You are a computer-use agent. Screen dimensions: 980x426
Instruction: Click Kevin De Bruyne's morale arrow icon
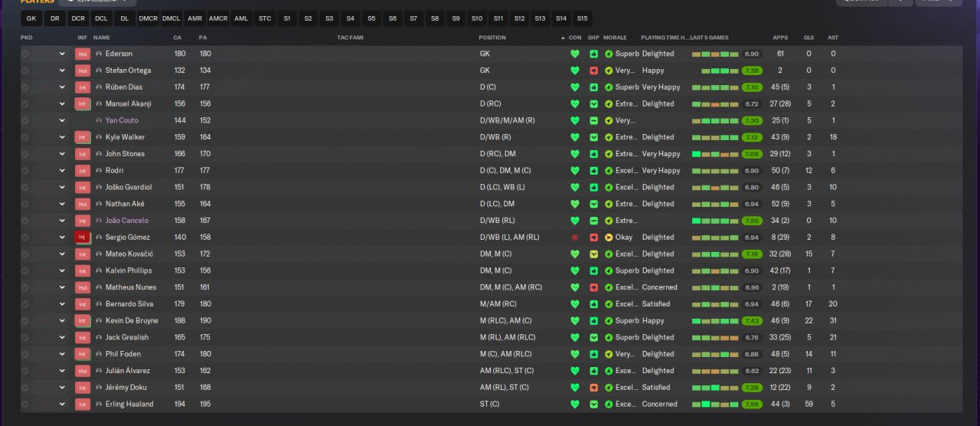click(609, 321)
